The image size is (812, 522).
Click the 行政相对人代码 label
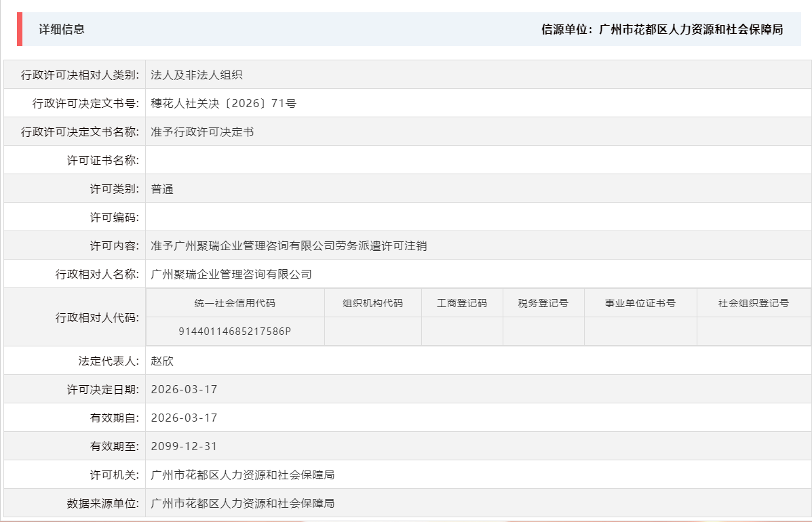[98, 318]
